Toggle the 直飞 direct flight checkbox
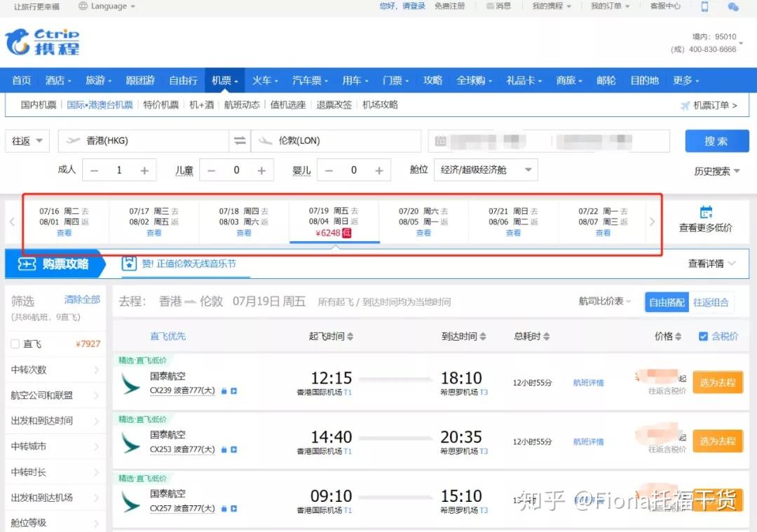 (15, 343)
